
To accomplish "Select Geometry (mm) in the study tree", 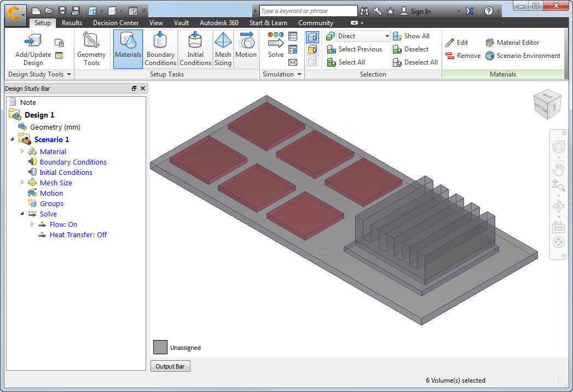I will click(x=55, y=127).
